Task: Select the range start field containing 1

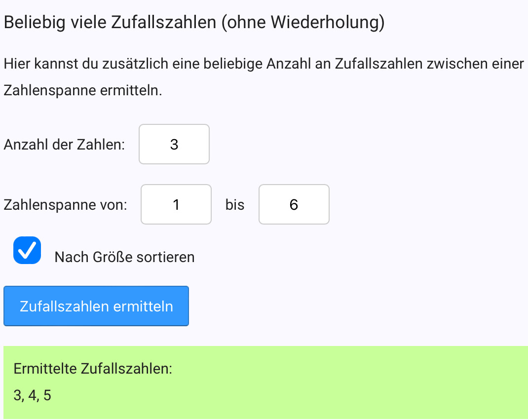Action: (176, 204)
